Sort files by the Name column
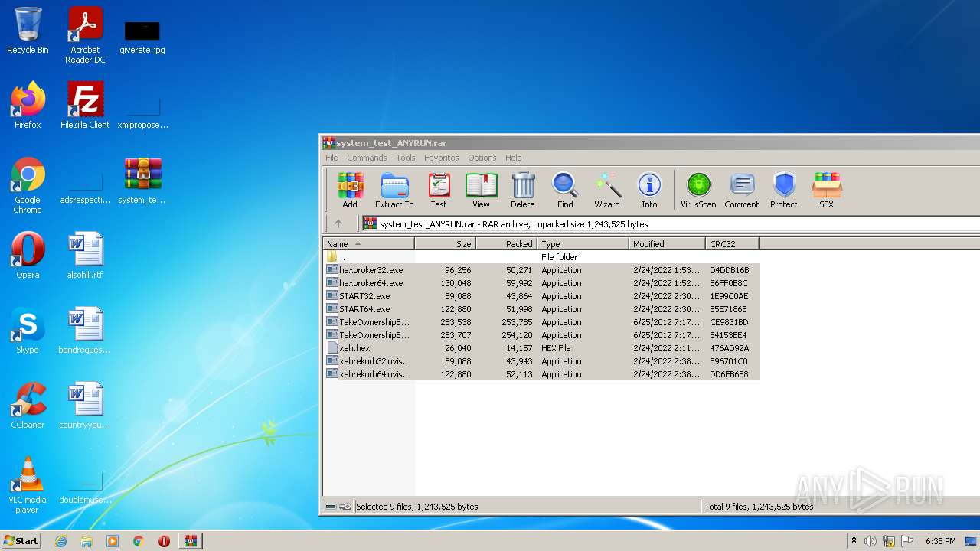 pyautogui.click(x=369, y=244)
